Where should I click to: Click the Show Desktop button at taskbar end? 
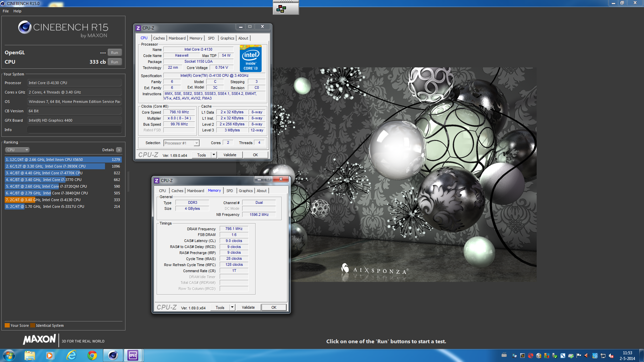pos(641,355)
